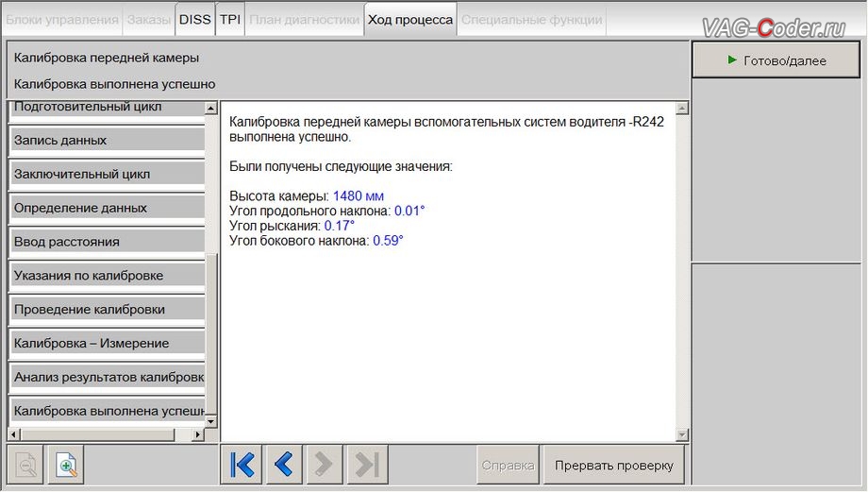
Task: Click the zoom in magnifier icon
Action: [66, 465]
